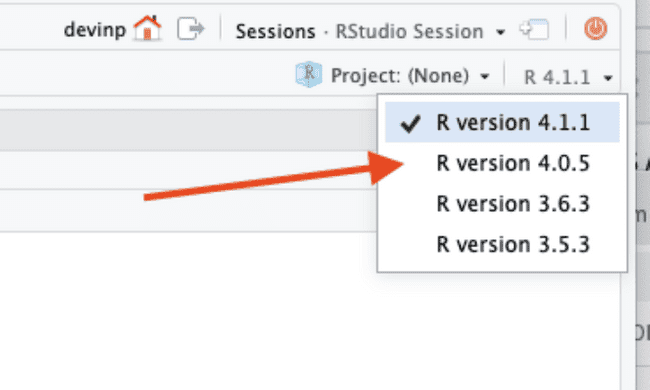Choose R version 4.0.5 from list
The image size is (650, 390).
502,163
